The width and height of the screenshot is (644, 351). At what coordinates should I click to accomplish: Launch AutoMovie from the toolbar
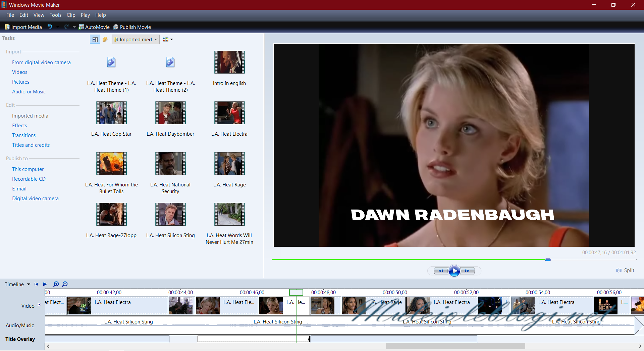94,27
